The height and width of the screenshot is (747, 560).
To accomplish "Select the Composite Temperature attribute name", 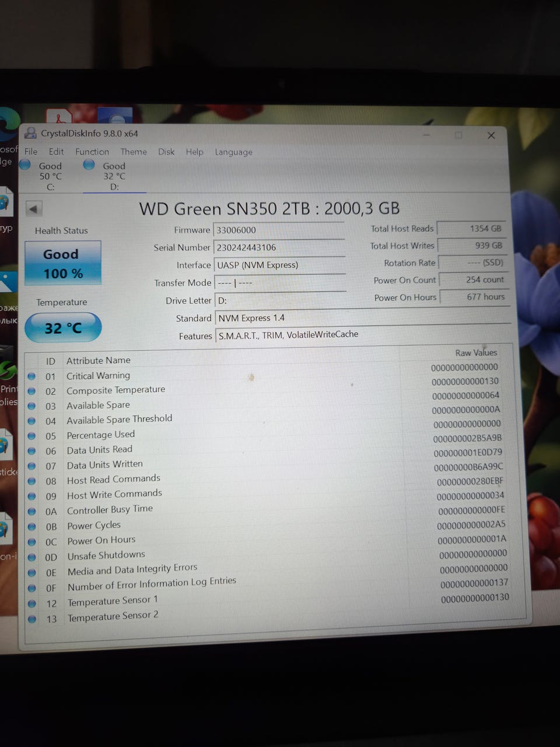I will pyautogui.click(x=116, y=390).
